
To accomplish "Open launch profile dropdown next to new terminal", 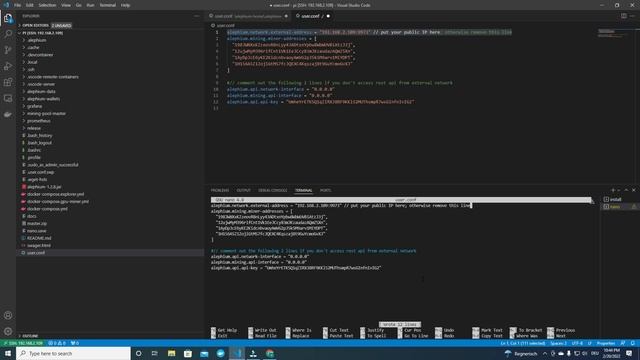I will tap(619, 190).
